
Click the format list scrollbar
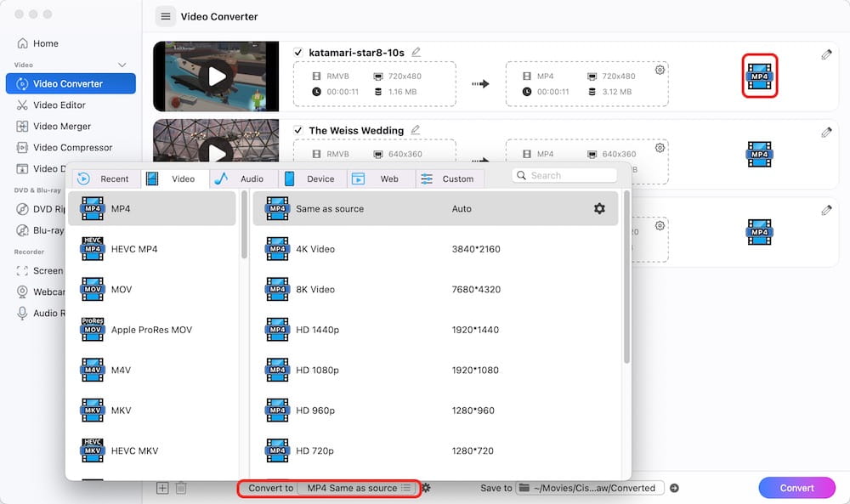[x=245, y=224]
